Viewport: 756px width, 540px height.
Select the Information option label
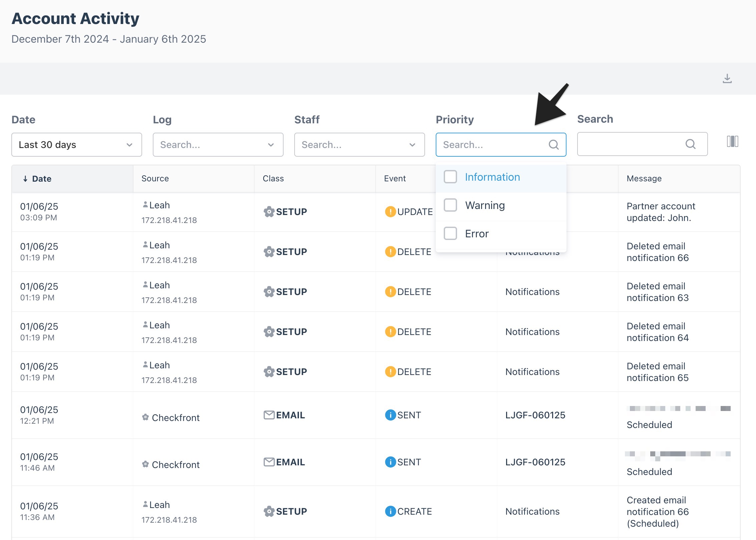tap(492, 177)
